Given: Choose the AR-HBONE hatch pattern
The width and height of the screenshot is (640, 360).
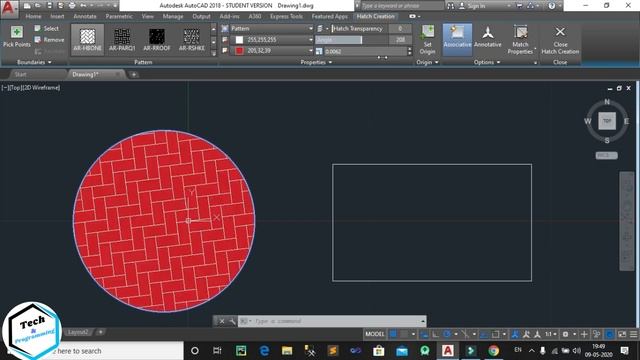Looking at the screenshot, I should (x=87, y=40).
